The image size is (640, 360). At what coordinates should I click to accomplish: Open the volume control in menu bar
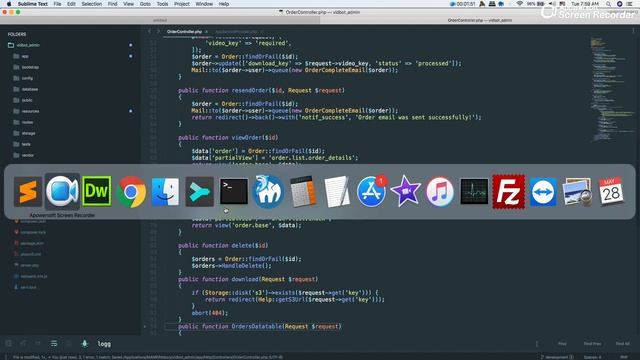coord(551,4)
